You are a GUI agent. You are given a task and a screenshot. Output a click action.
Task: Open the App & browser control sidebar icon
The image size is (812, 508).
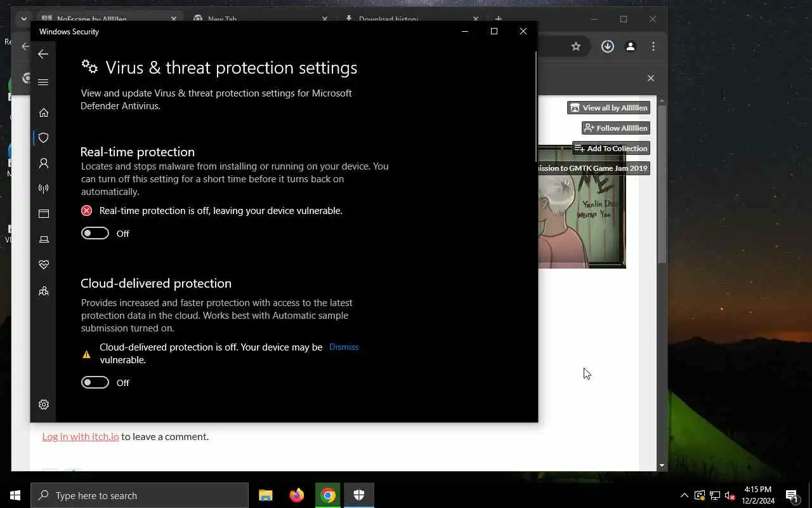44,214
